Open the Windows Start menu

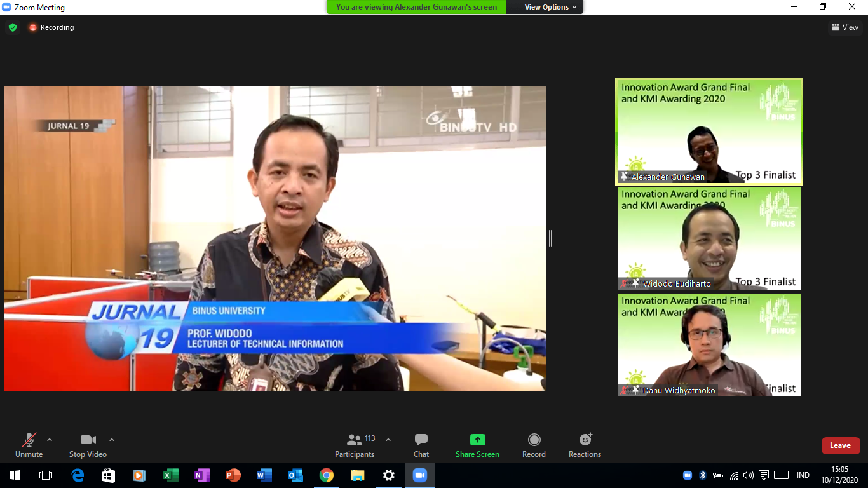pyautogui.click(x=15, y=475)
